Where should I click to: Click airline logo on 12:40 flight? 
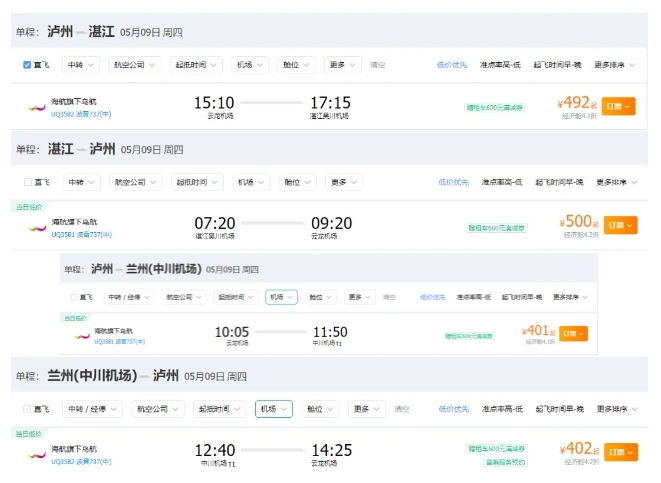(36, 455)
